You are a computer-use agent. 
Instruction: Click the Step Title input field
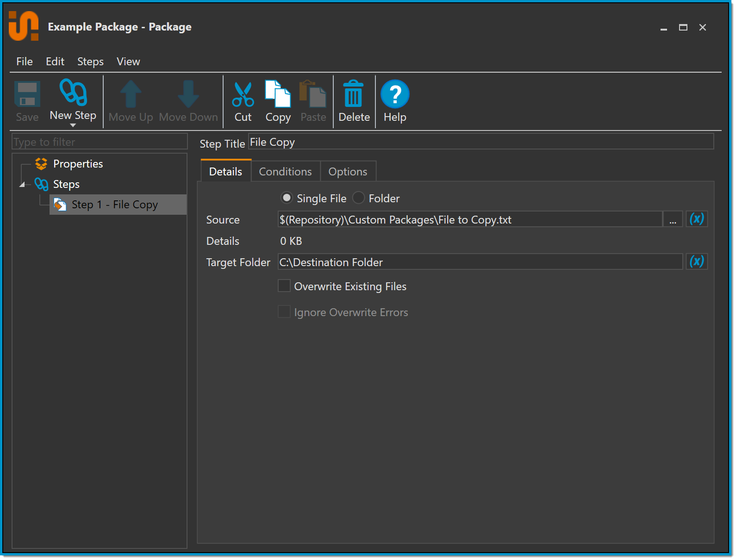click(481, 142)
